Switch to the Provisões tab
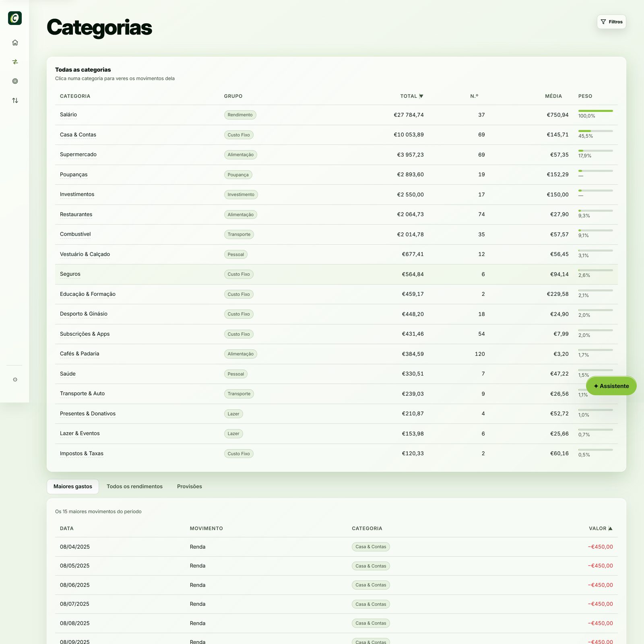This screenshot has height=644, width=644. pos(190,487)
